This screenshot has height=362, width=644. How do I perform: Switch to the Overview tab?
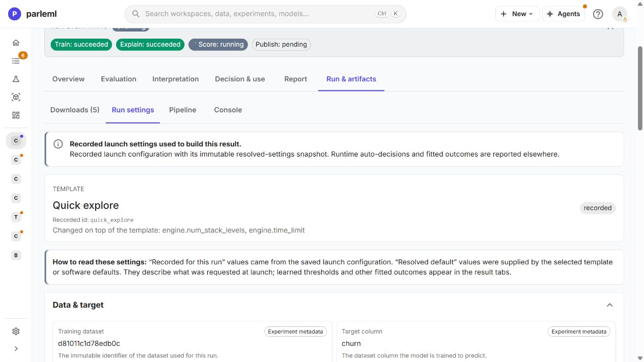[x=68, y=79]
